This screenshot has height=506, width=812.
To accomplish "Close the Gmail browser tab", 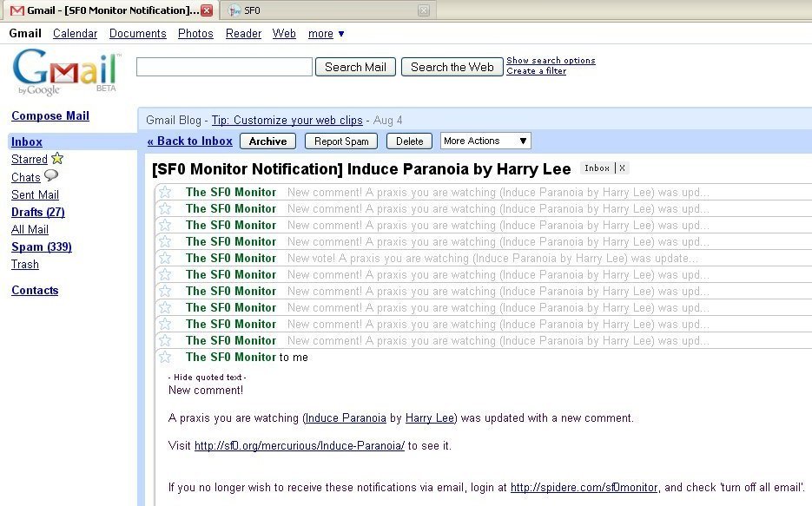I will (x=207, y=10).
